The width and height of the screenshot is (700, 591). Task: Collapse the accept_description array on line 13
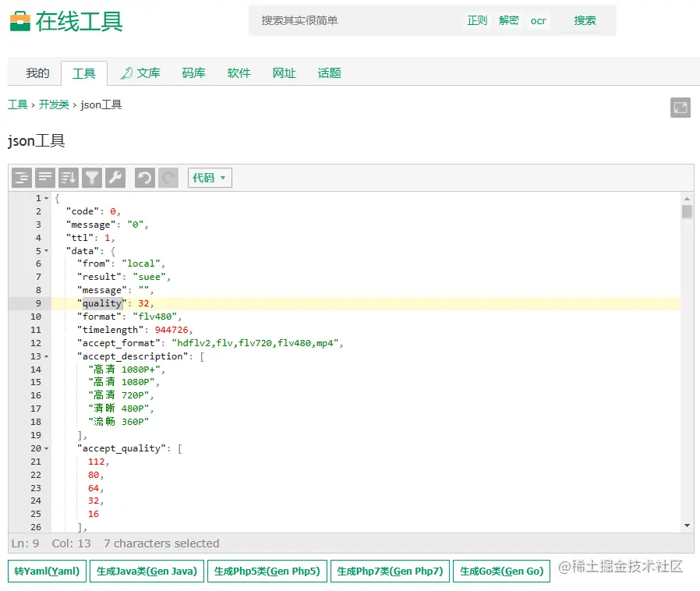(47, 356)
